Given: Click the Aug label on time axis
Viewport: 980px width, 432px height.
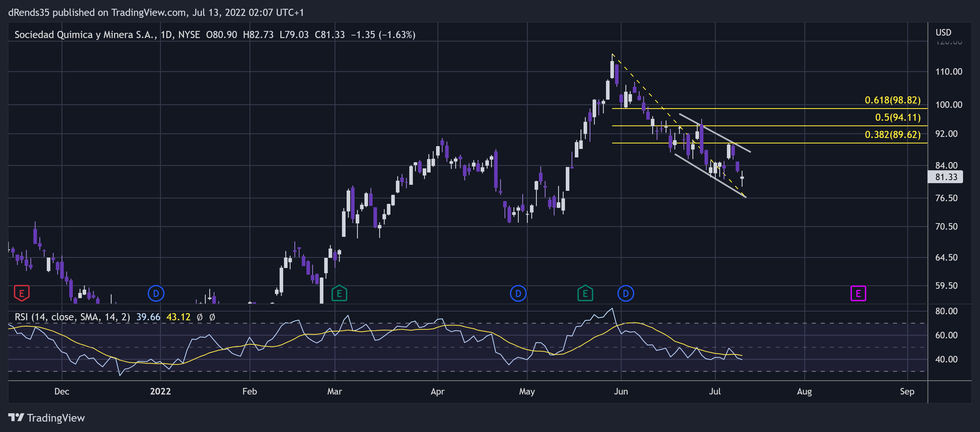Looking at the screenshot, I should click(804, 391).
